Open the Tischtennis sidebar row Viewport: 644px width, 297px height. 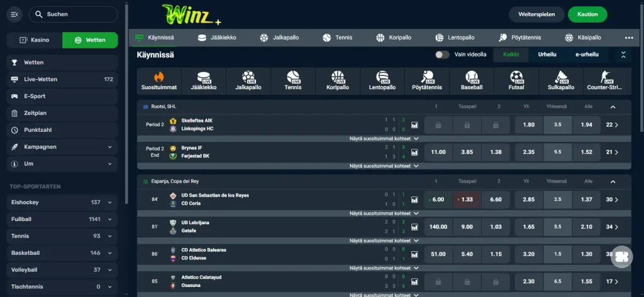coord(62,286)
